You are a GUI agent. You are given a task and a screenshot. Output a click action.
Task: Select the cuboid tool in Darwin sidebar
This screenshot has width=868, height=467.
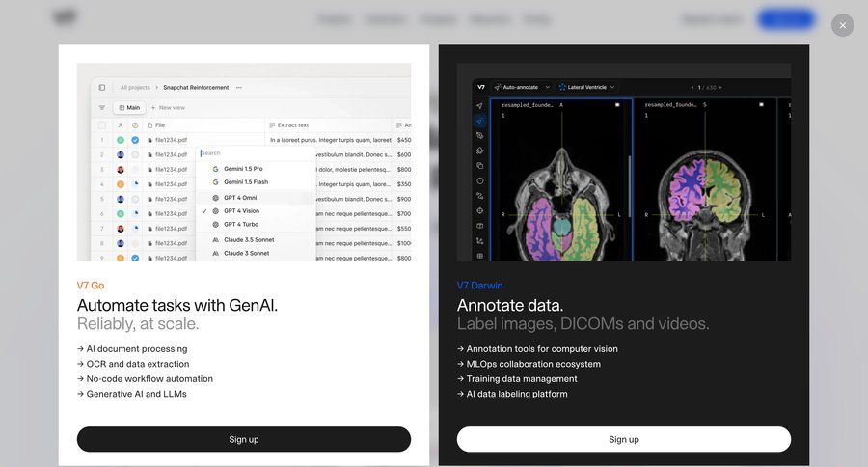coord(479,226)
